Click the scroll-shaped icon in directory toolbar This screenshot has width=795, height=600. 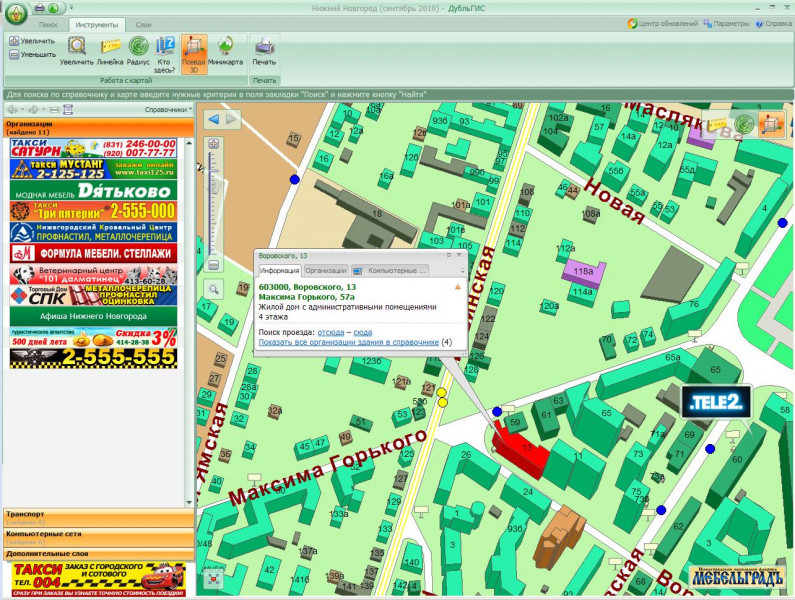point(68,110)
